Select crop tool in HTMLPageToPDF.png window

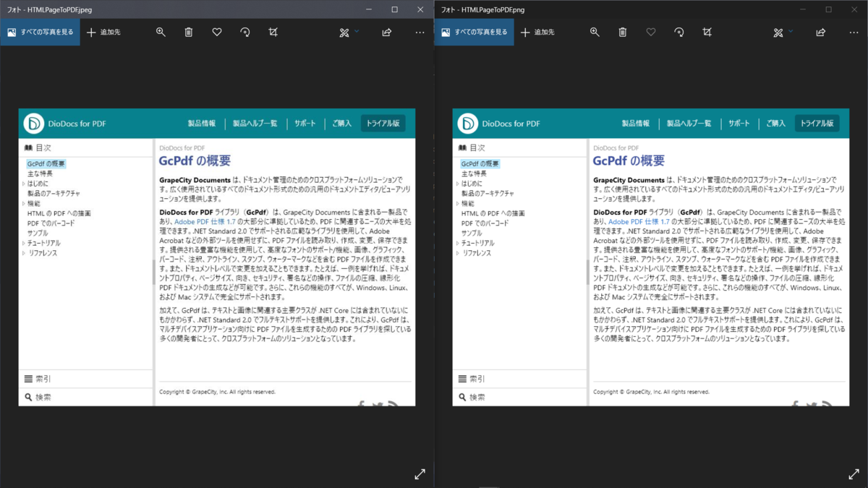pos(707,33)
